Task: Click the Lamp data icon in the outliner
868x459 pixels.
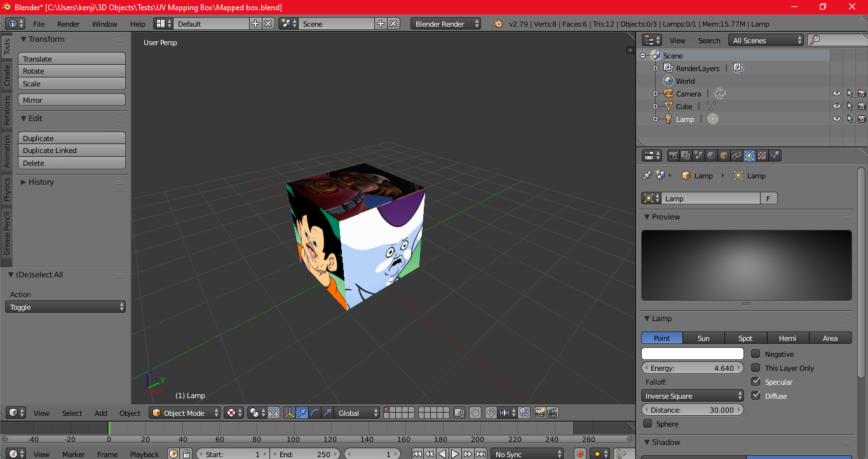Action: tap(713, 119)
